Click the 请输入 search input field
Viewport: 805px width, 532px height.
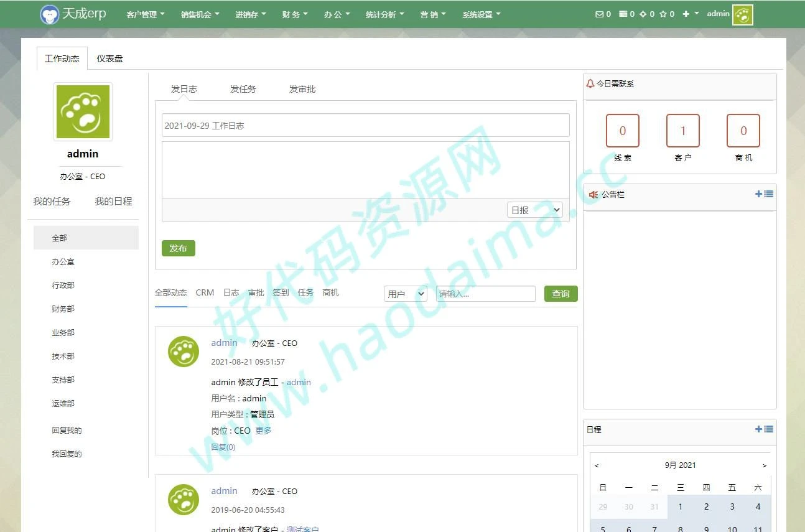(x=485, y=294)
